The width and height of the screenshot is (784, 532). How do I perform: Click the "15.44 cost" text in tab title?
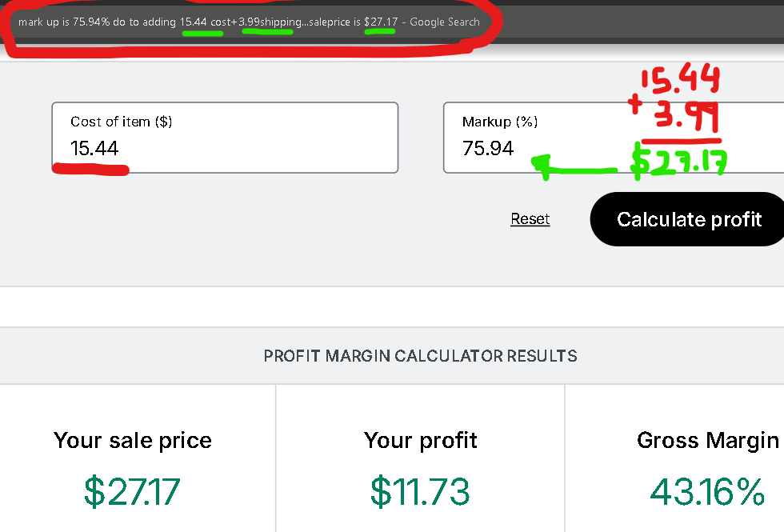(x=205, y=22)
